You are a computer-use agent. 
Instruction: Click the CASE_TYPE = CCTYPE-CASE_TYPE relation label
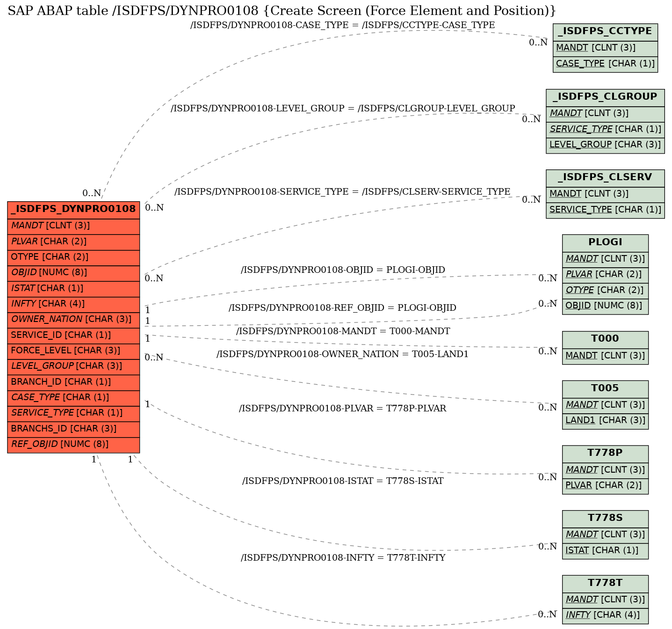pos(342,25)
